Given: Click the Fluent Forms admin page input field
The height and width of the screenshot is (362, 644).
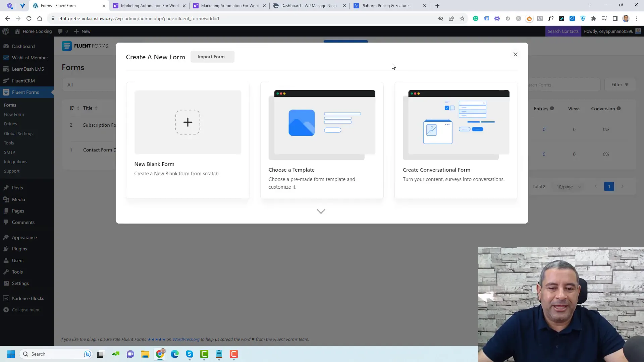Looking at the screenshot, I should click(562, 85).
